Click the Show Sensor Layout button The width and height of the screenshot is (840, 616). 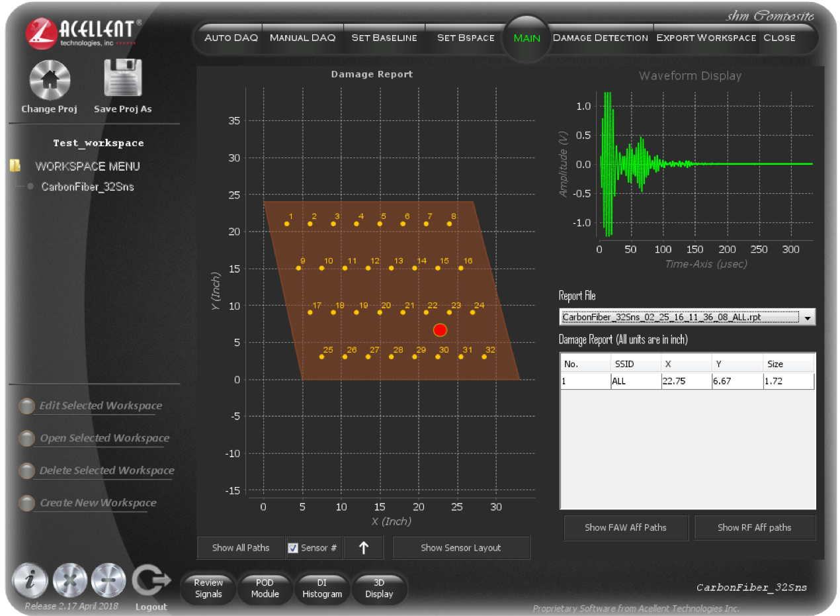point(461,548)
